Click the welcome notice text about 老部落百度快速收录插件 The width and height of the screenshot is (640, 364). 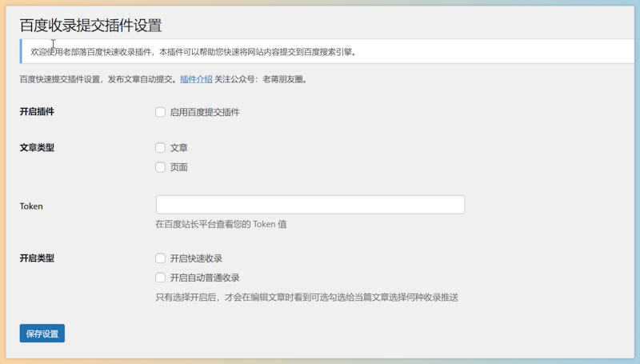[x=194, y=52]
